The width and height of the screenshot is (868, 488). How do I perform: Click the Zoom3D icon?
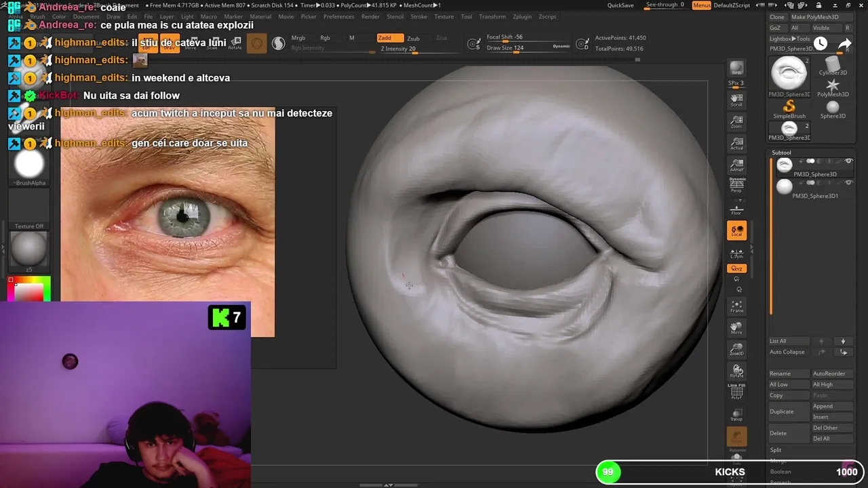(736, 349)
